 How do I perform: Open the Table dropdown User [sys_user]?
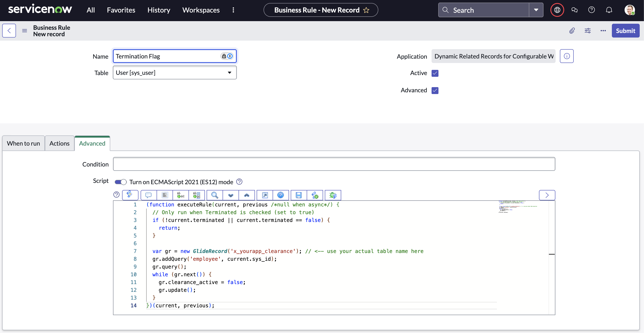point(174,73)
